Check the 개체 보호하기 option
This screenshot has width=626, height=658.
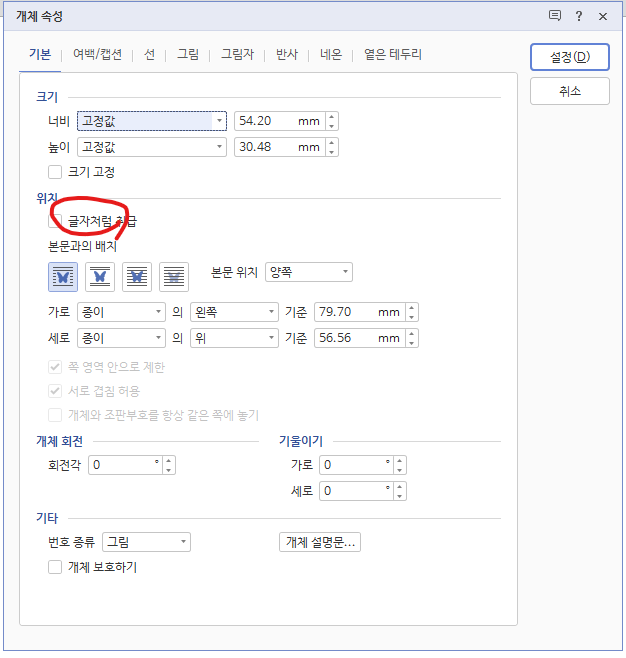pos(55,567)
